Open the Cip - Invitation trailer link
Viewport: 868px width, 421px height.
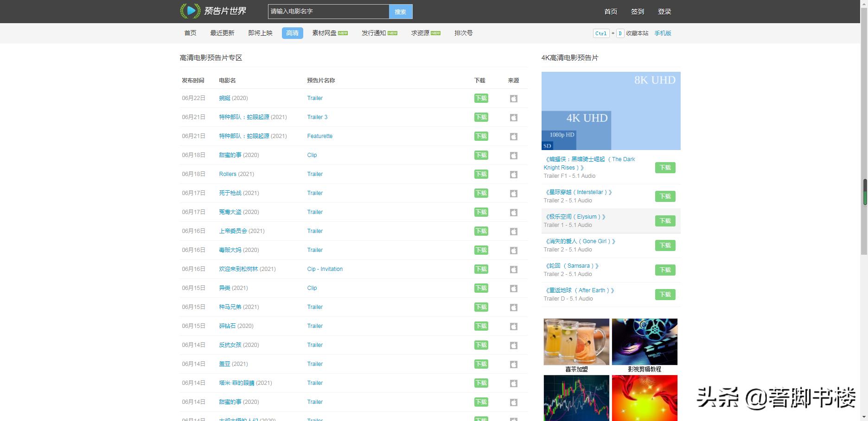[325, 269]
